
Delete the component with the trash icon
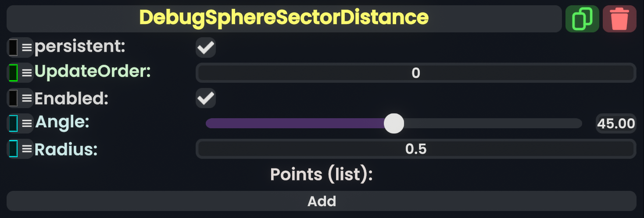tap(619, 19)
